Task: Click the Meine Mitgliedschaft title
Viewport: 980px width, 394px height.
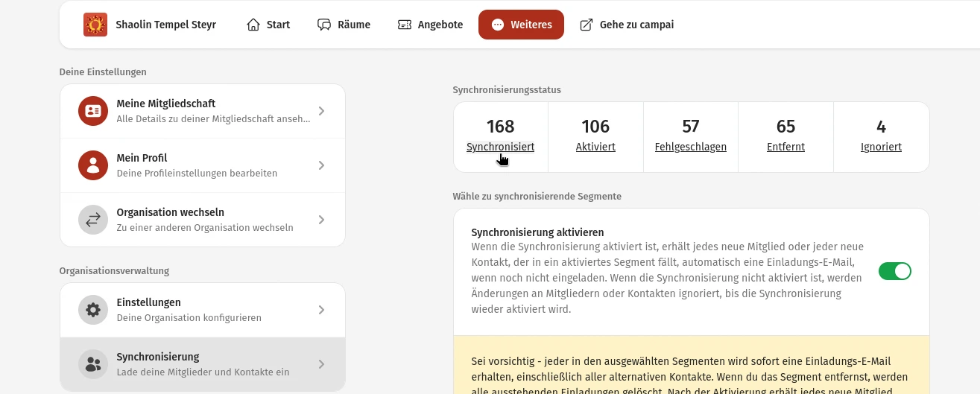Action: click(x=166, y=104)
